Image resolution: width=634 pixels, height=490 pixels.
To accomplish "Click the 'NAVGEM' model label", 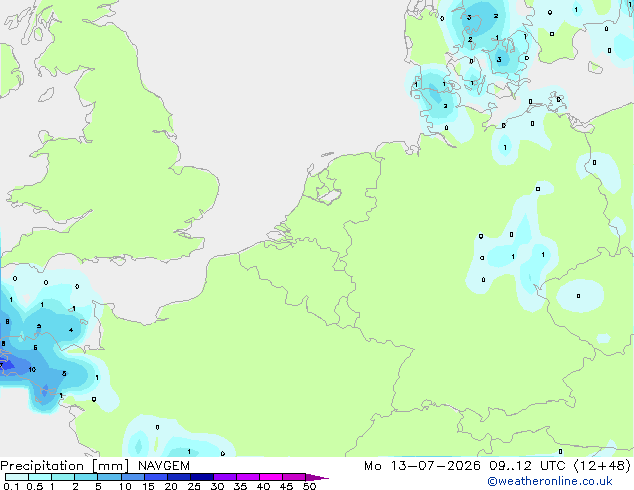I will (x=164, y=466).
